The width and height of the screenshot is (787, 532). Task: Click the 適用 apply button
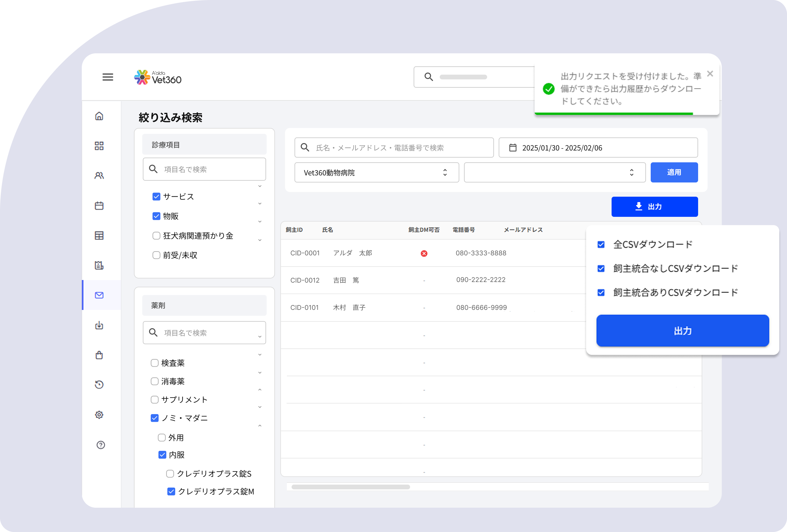click(674, 173)
